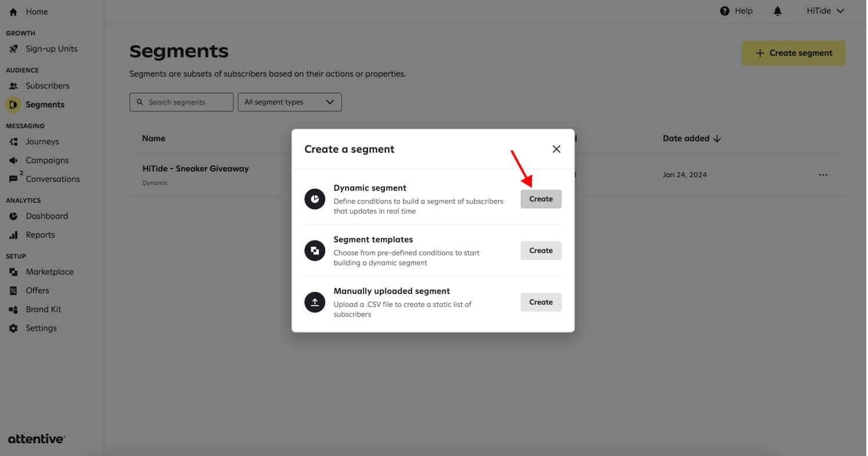Screen dimensions: 868x456
Task: Open Campaigns from the sidebar
Action: [x=47, y=160]
